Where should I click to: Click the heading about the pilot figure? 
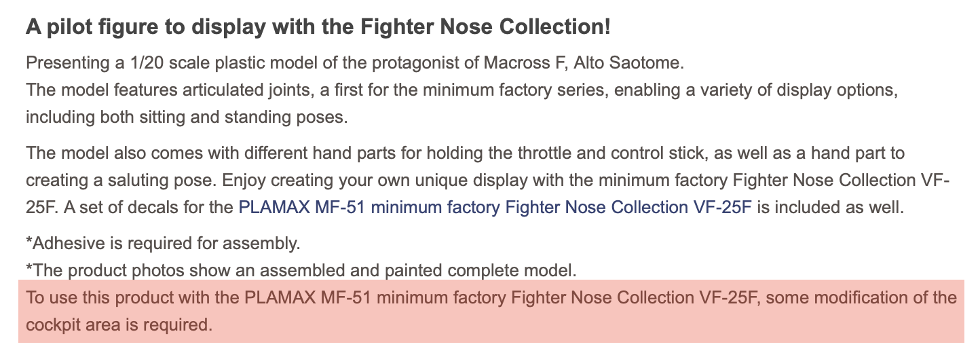pos(318,28)
